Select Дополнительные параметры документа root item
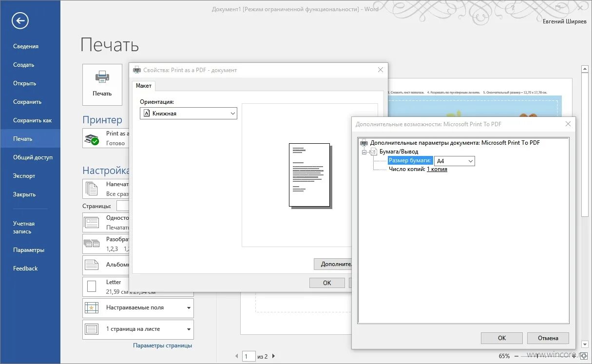 tap(455, 143)
